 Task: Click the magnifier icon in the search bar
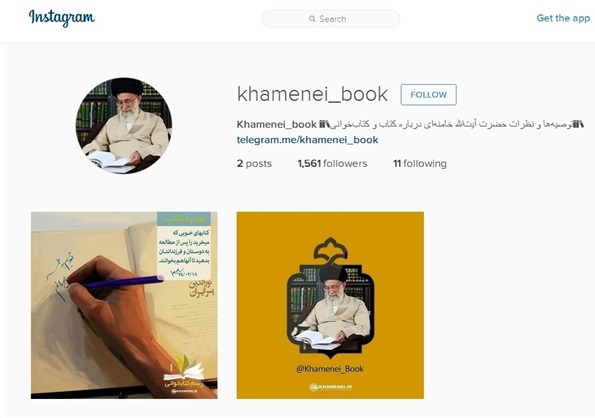[312, 19]
